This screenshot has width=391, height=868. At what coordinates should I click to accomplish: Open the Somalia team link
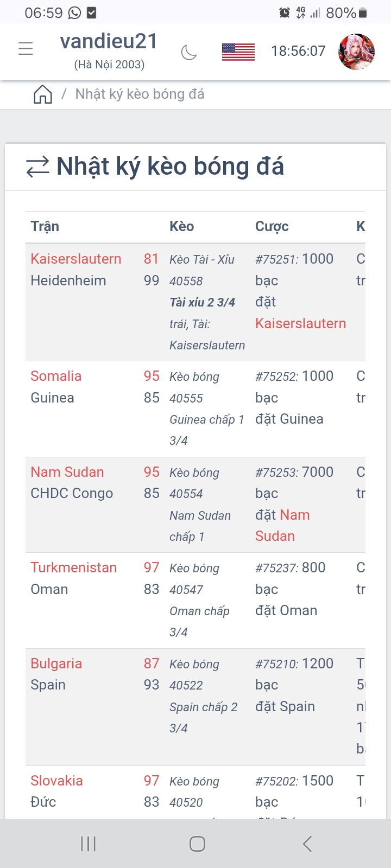(x=56, y=376)
